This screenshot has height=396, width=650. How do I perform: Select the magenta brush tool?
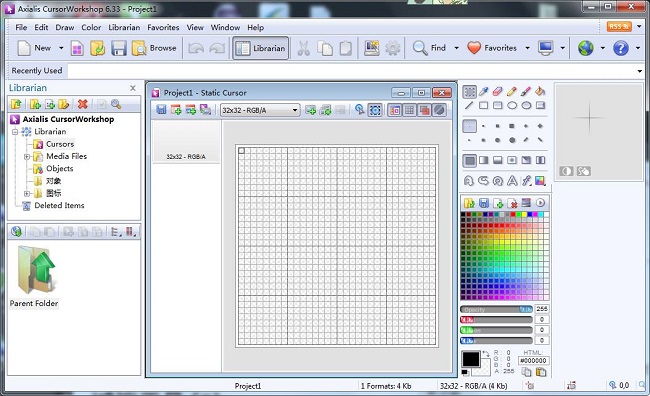pyautogui.click(x=526, y=92)
